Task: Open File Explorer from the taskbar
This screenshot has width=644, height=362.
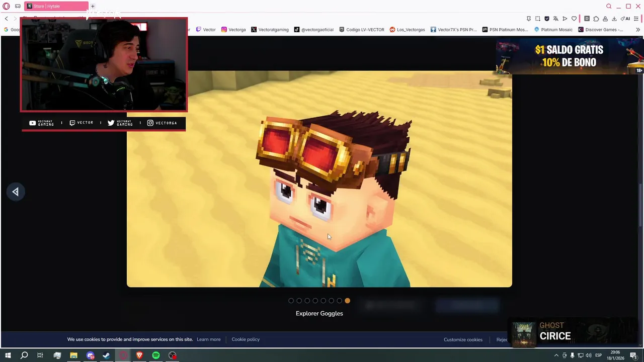Action: click(x=73, y=355)
